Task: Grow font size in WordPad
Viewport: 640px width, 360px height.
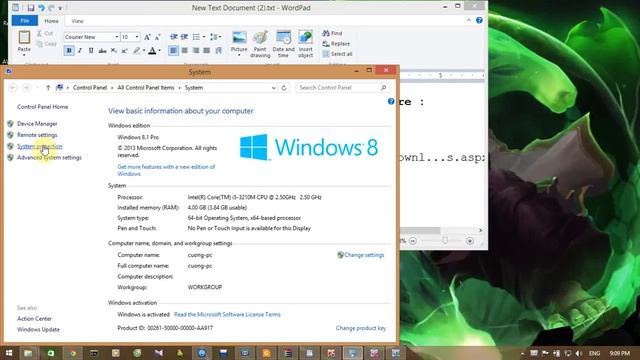Action: pos(147,37)
